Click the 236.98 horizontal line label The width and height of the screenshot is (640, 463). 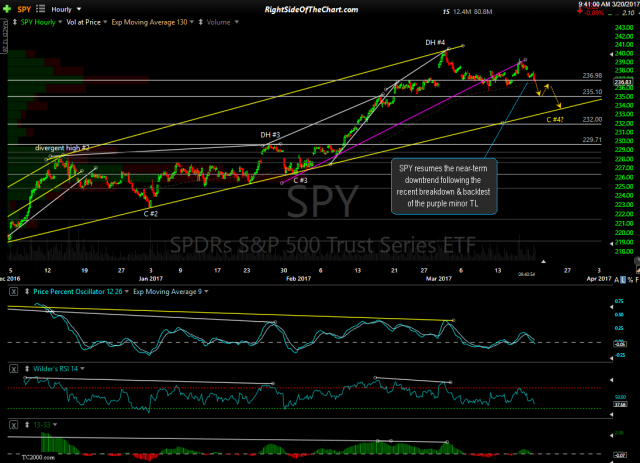point(592,76)
